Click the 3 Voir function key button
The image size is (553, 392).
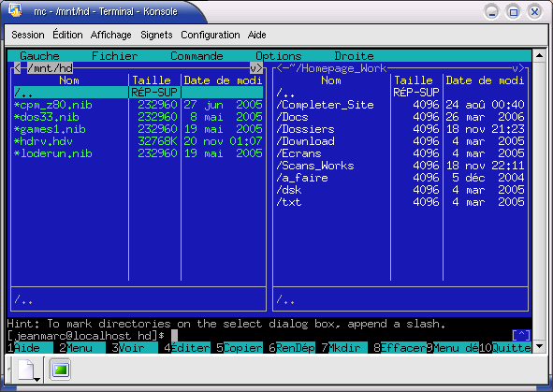point(135,348)
